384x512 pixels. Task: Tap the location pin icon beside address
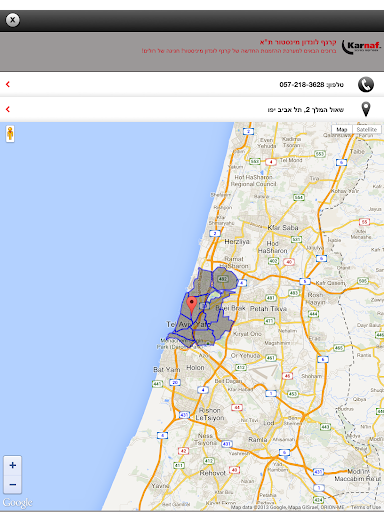pyautogui.click(x=366, y=109)
